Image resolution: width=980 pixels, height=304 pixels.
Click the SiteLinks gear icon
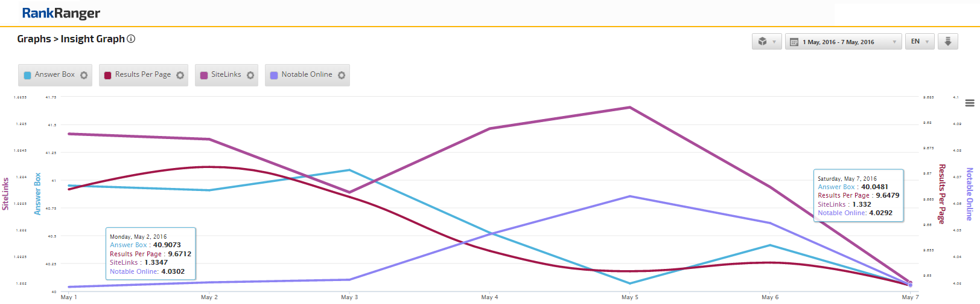[x=250, y=76]
